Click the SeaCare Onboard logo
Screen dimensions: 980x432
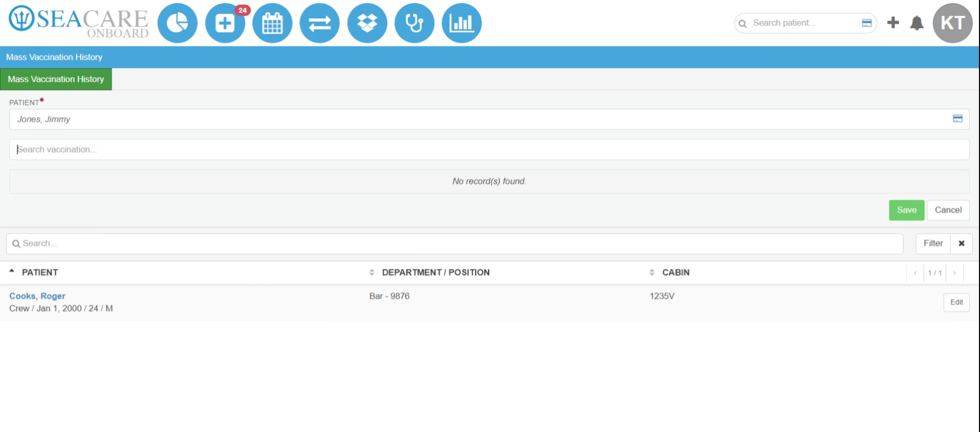[x=78, y=23]
